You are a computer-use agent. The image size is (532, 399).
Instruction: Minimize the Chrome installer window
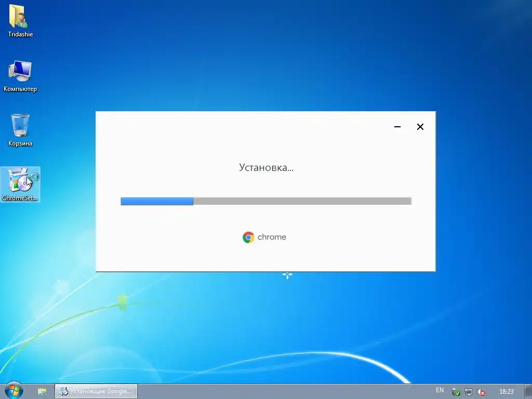(397, 127)
